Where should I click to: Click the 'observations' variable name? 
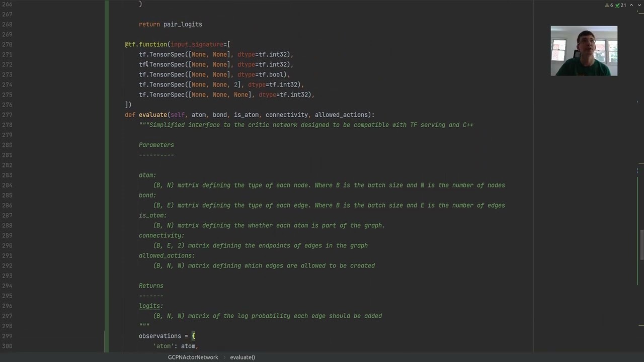tap(159, 336)
